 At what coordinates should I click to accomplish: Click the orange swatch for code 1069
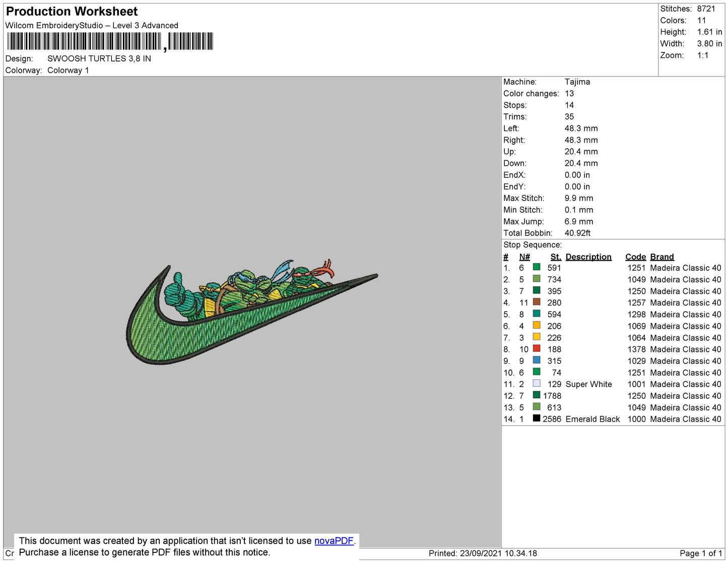537,326
